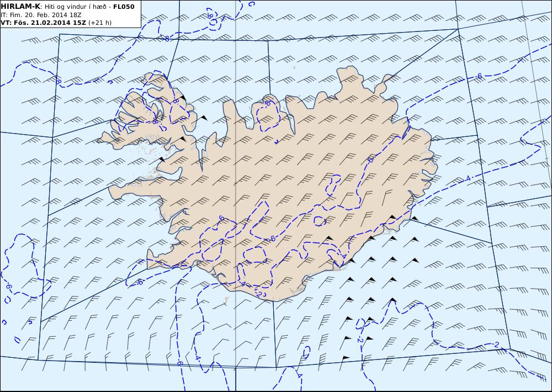Click the 'VT: Fös. 21.02.2014 15Z' valid time
552x392 pixels.
point(43,23)
